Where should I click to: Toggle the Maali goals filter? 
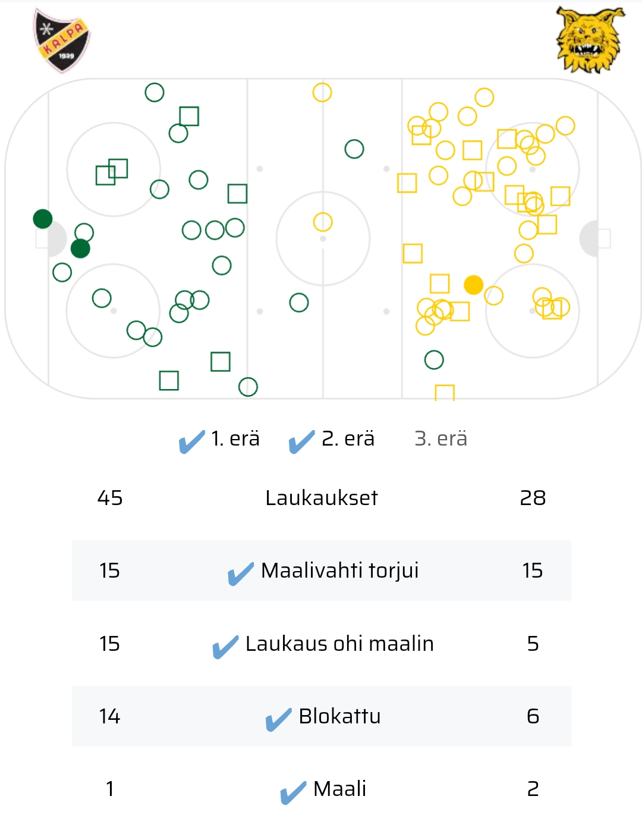click(324, 789)
